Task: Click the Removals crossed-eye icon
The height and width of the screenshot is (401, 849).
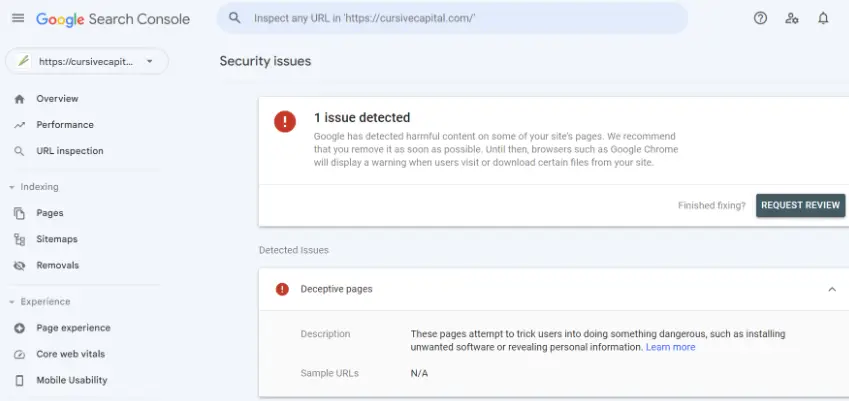Action: (x=19, y=265)
